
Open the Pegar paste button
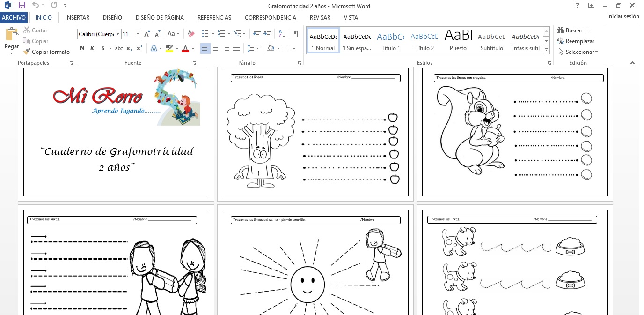coord(12,41)
